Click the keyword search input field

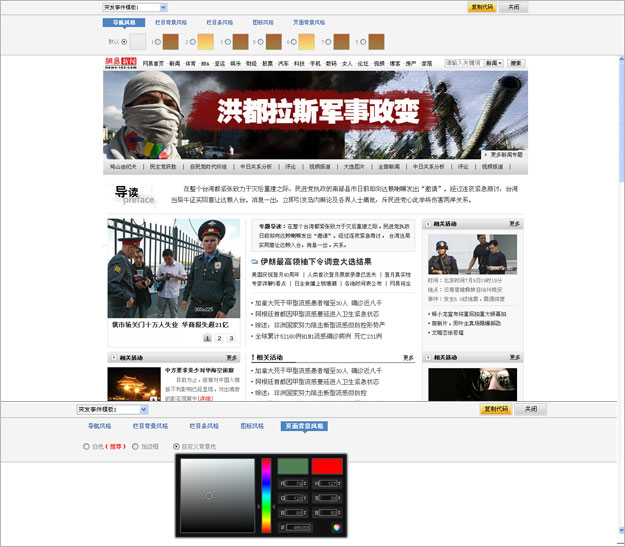point(464,63)
